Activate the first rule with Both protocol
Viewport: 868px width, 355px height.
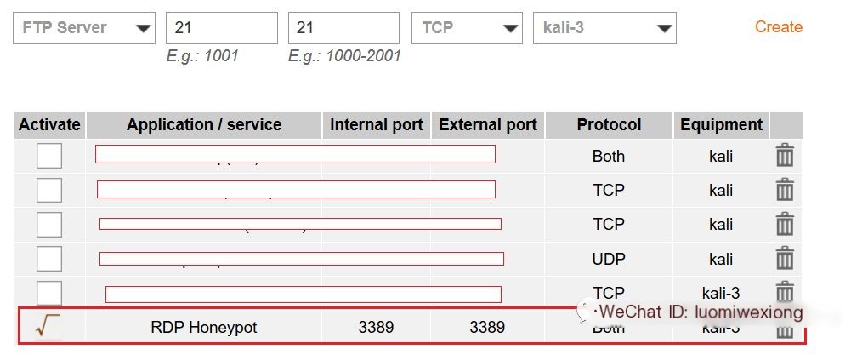pyautogui.click(x=49, y=156)
